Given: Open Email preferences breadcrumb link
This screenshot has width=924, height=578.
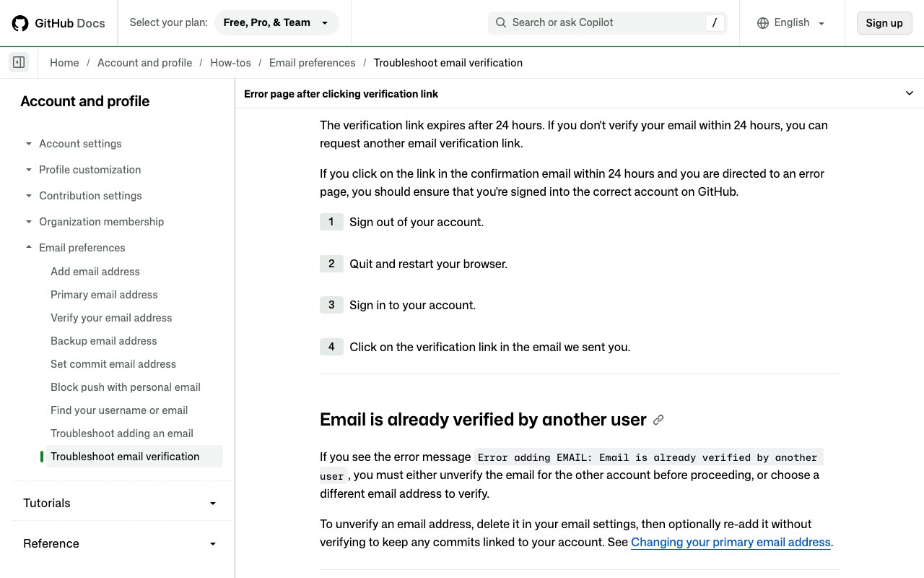Looking at the screenshot, I should click(312, 63).
